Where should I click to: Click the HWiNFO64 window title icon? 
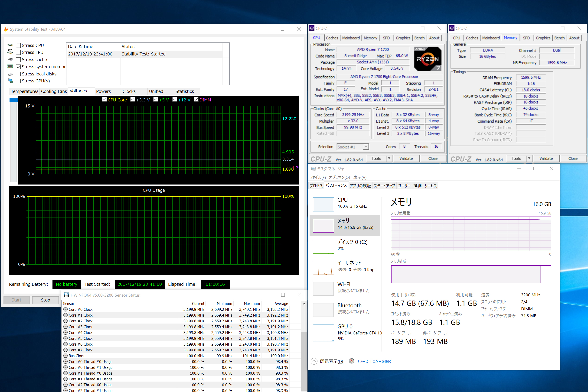click(66, 295)
